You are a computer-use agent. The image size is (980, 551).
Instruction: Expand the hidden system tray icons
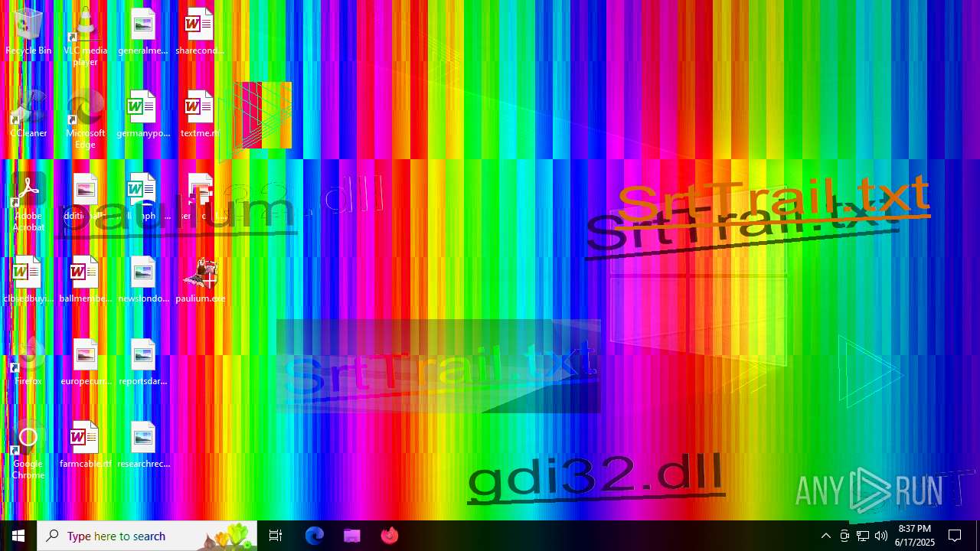click(825, 536)
